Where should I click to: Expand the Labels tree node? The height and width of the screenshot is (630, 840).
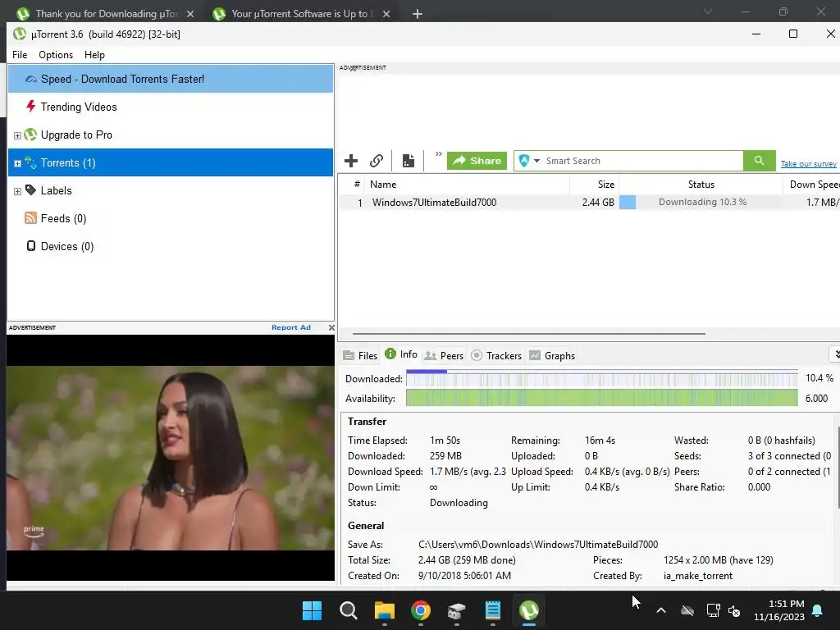click(17, 191)
